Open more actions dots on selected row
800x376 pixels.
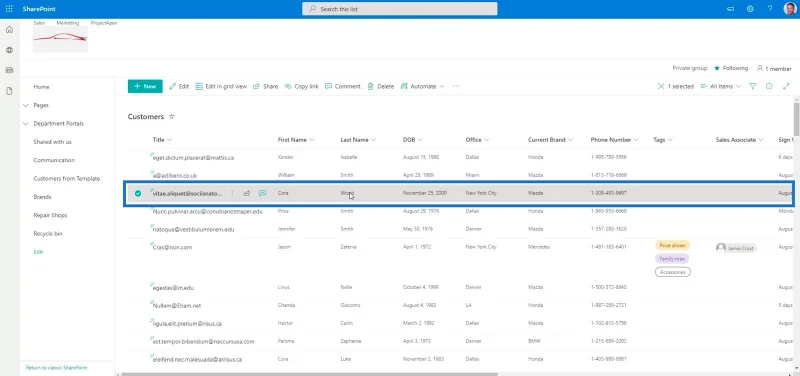coord(232,193)
